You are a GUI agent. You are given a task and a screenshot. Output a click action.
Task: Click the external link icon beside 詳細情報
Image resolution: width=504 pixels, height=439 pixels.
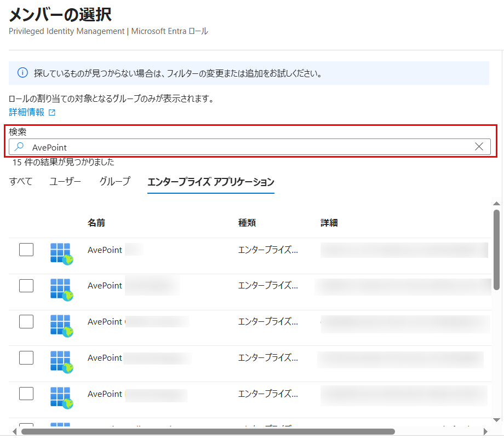pyautogui.click(x=51, y=112)
